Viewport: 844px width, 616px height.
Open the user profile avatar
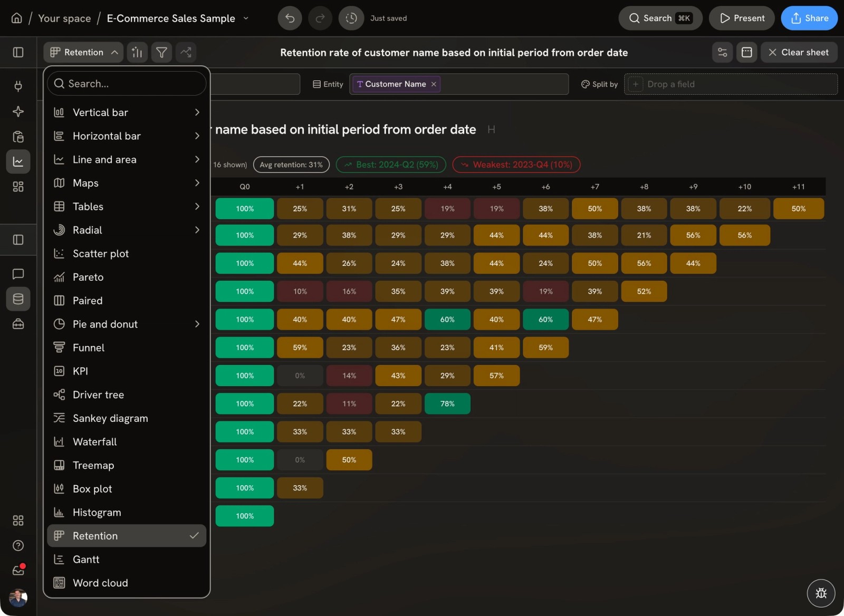tap(18, 598)
